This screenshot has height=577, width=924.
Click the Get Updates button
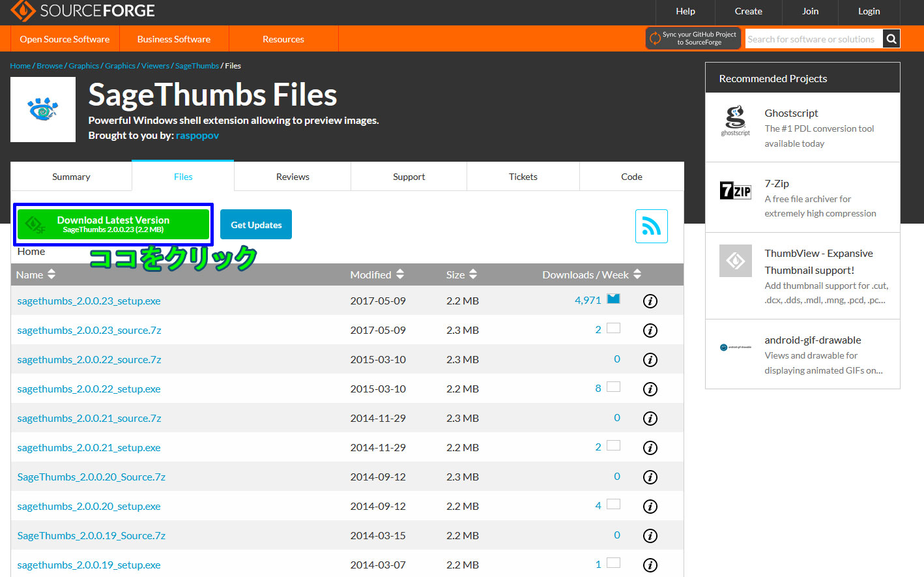click(256, 224)
